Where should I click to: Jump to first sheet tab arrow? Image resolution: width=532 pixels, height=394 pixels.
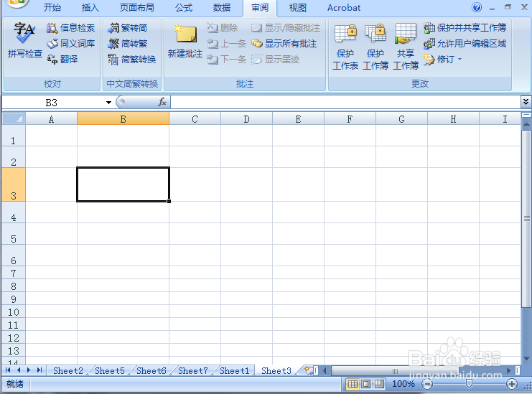(8, 370)
